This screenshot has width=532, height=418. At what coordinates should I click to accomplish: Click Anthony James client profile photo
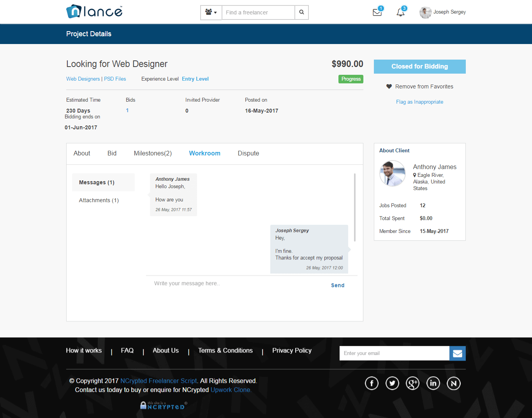coord(393,173)
